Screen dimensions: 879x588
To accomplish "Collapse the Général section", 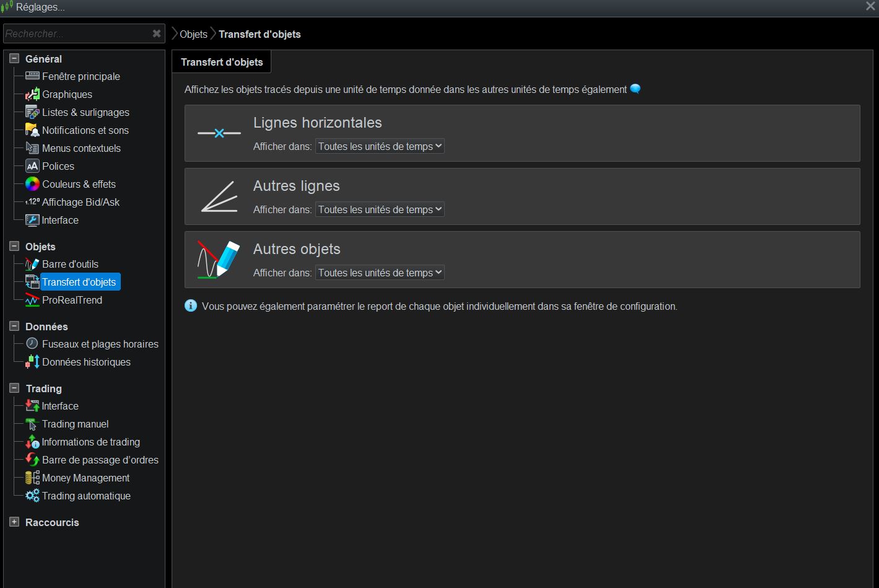I will (14, 59).
